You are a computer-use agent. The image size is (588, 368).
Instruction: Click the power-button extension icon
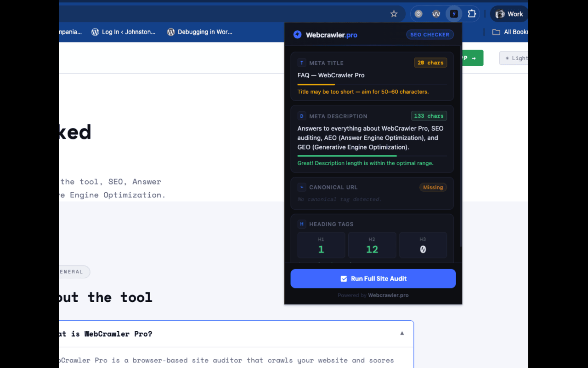click(x=418, y=14)
